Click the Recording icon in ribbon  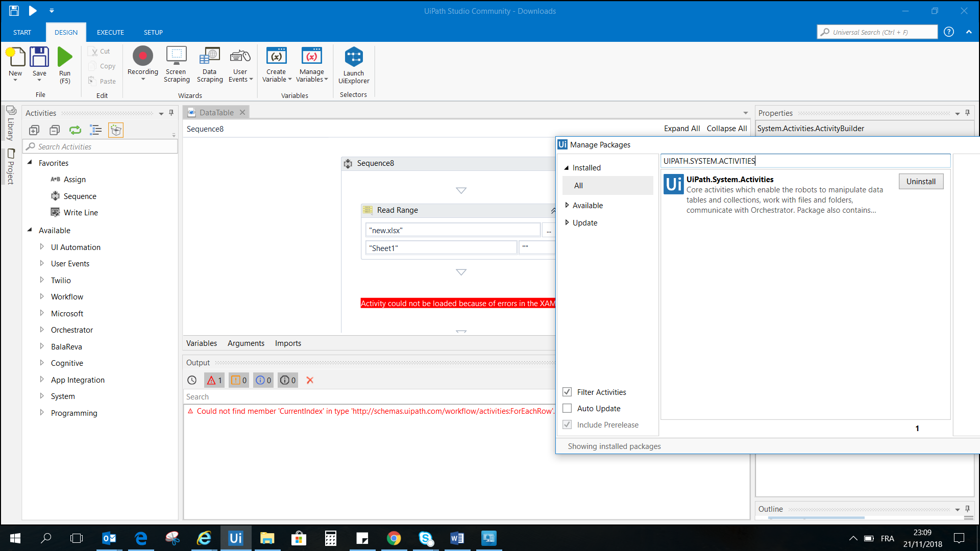pyautogui.click(x=142, y=57)
